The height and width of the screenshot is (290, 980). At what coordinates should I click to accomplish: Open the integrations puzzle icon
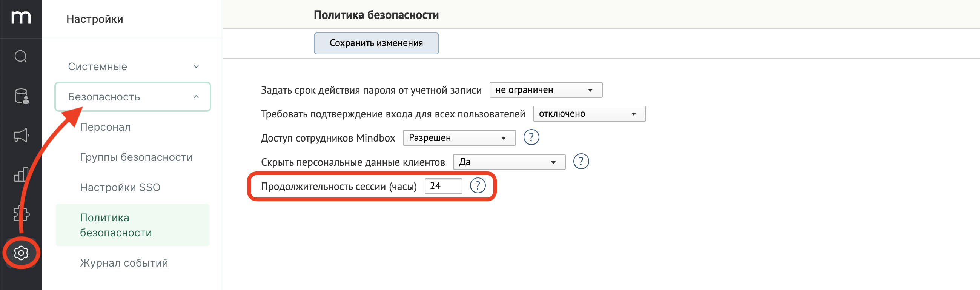pos(21,213)
